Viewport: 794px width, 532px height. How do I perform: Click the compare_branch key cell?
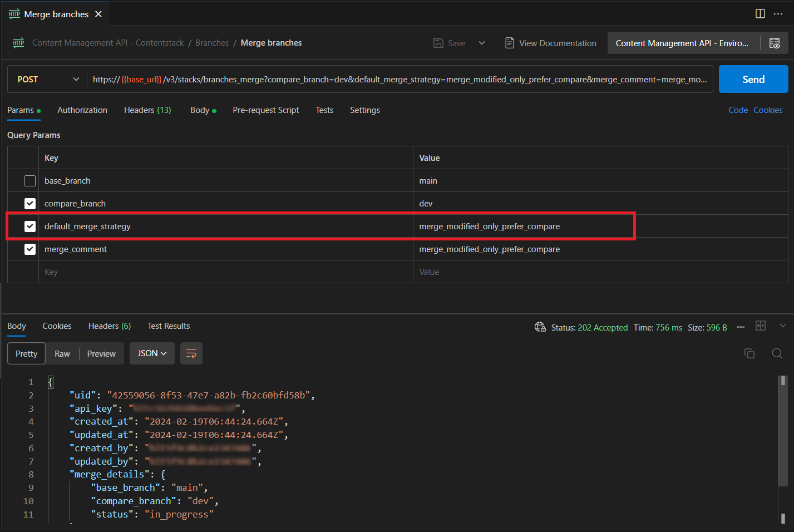pos(226,204)
